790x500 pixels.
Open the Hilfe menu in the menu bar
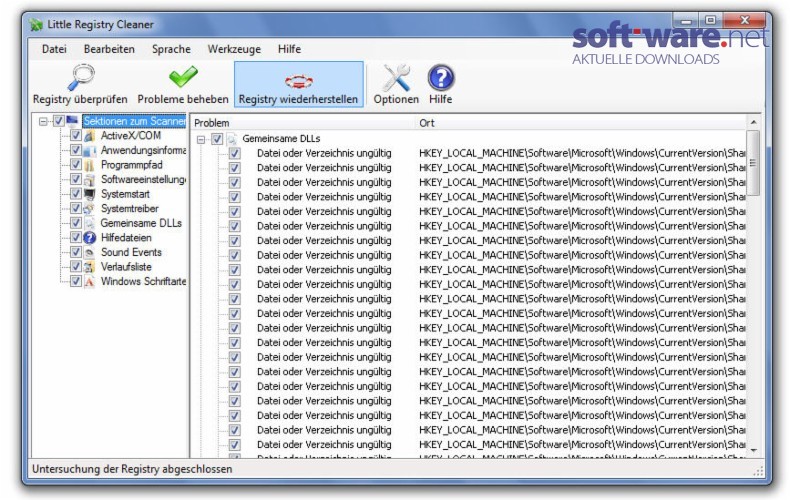coord(289,49)
